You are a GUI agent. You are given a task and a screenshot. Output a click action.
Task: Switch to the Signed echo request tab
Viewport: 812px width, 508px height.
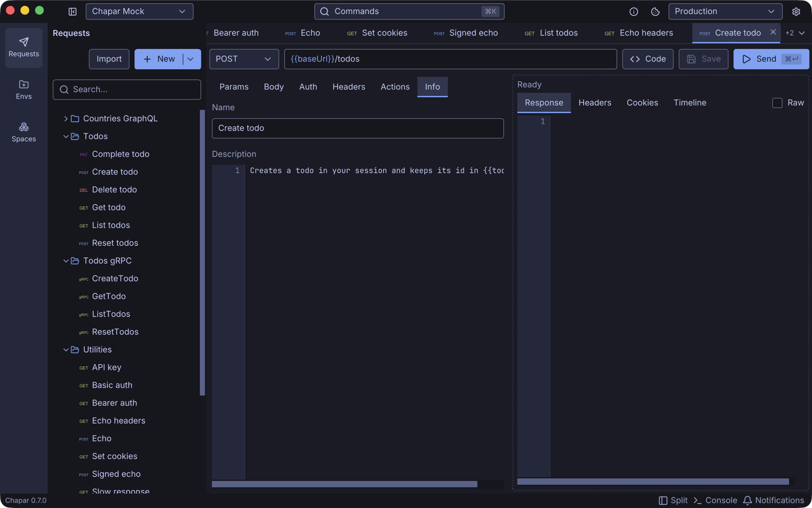click(466, 33)
